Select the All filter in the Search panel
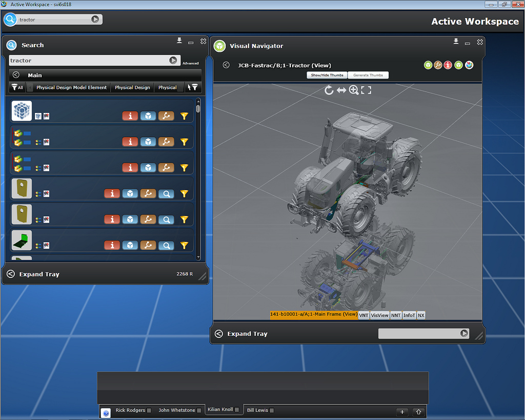 [x=17, y=88]
